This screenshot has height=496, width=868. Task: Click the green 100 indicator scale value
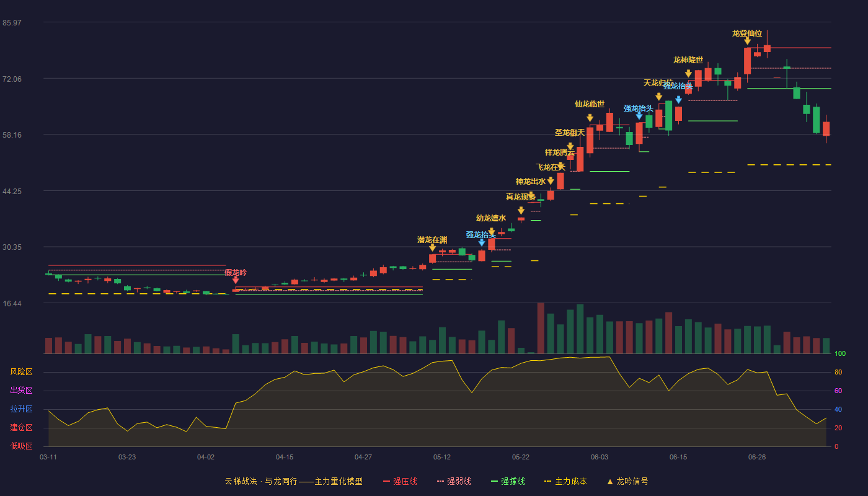[840, 354]
